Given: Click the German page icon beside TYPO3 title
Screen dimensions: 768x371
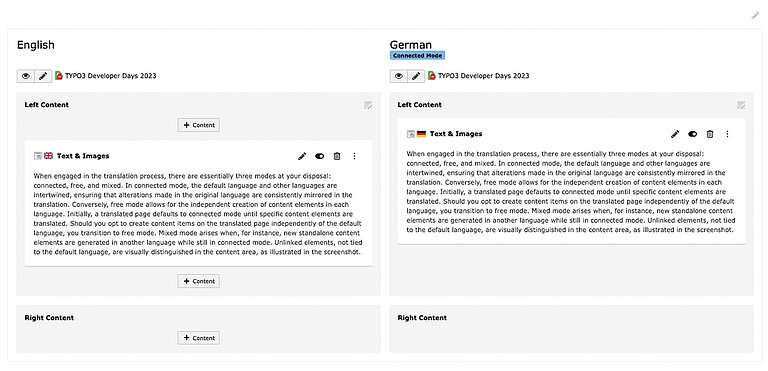Looking at the screenshot, I should click(x=432, y=75).
